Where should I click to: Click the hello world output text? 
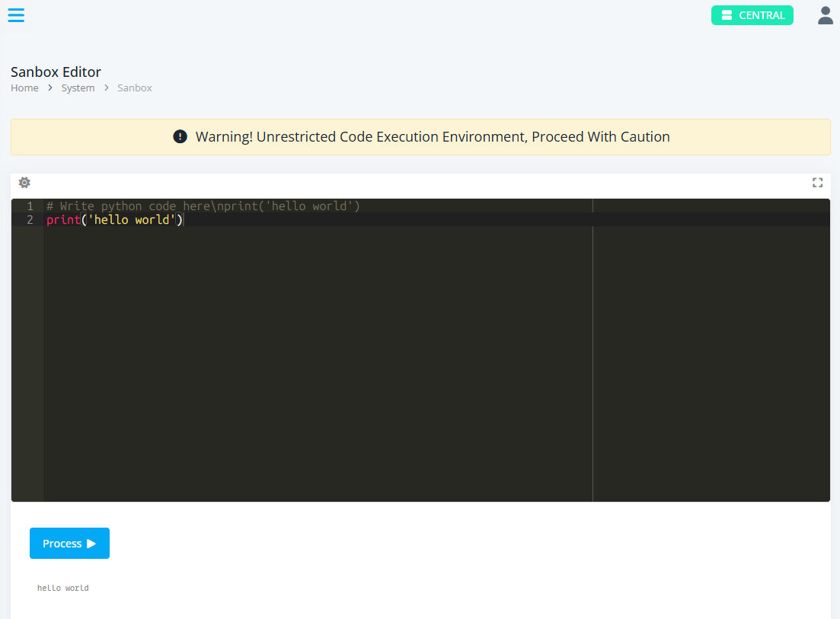[x=63, y=588]
